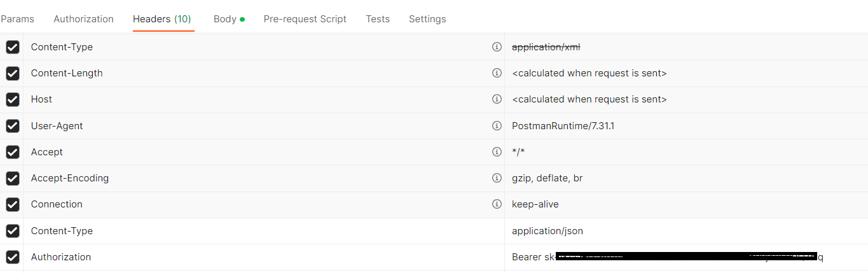Click the */* Accept value
The width and height of the screenshot is (868, 273).
tap(518, 152)
